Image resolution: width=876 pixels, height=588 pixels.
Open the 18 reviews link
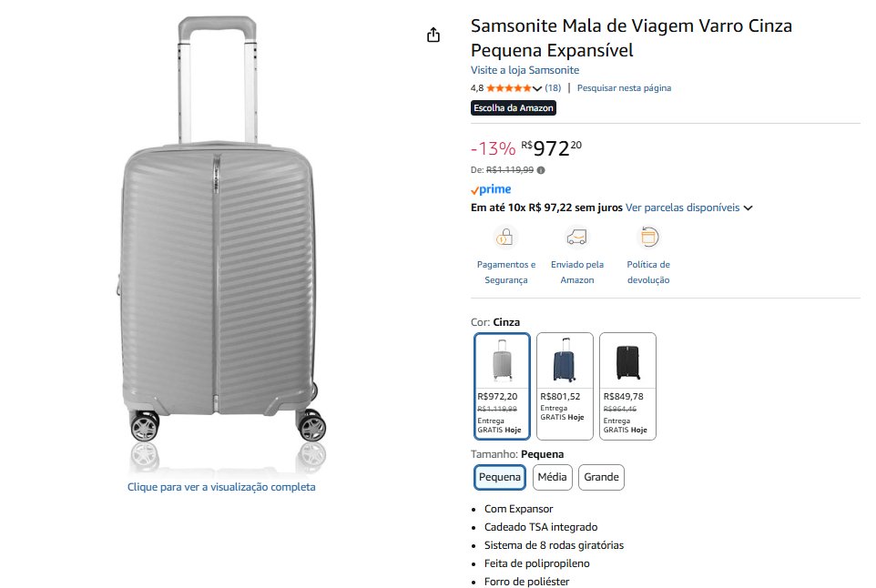pos(553,88)
